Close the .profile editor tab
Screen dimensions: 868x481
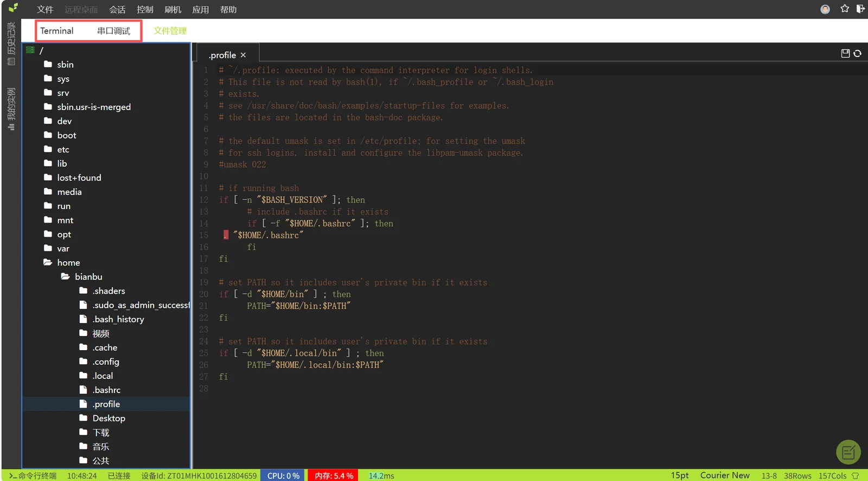[243, 55]
